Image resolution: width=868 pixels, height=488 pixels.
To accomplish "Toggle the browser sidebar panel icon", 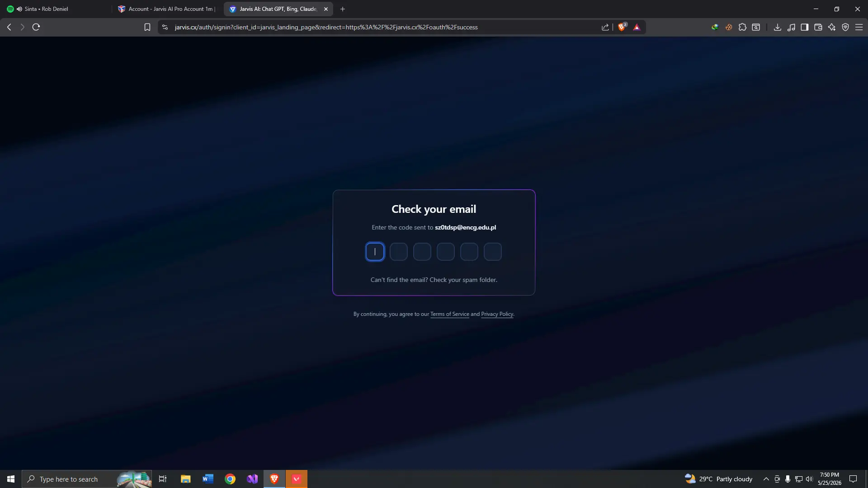I will (x=804, y=27).
